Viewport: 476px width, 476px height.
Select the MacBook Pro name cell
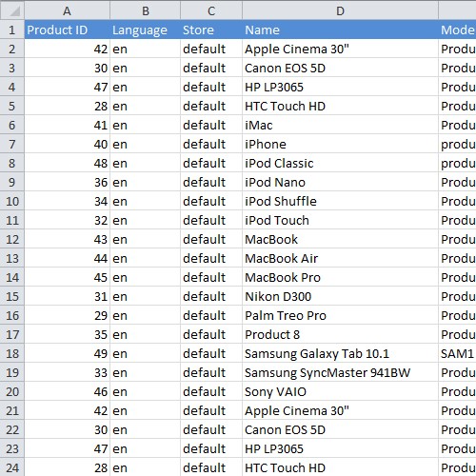[340, 277]
